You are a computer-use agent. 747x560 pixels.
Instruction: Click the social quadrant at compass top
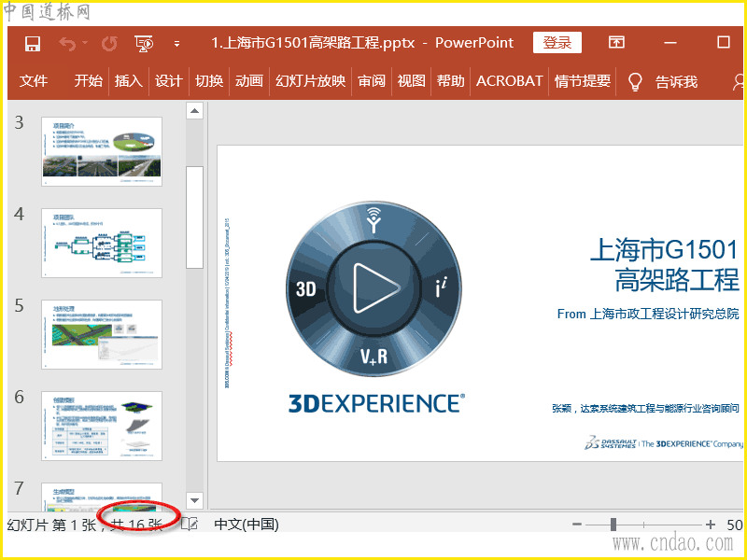pos(374,219)
